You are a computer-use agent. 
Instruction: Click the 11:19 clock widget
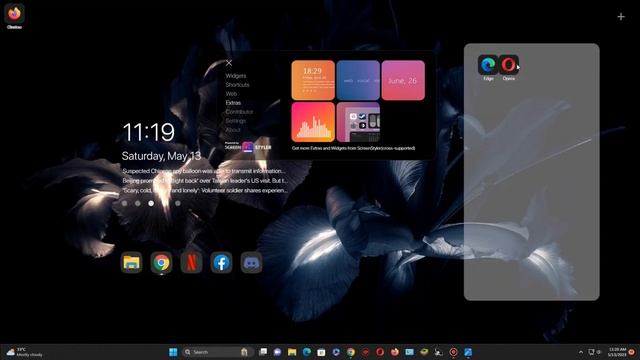pos(149,132)
